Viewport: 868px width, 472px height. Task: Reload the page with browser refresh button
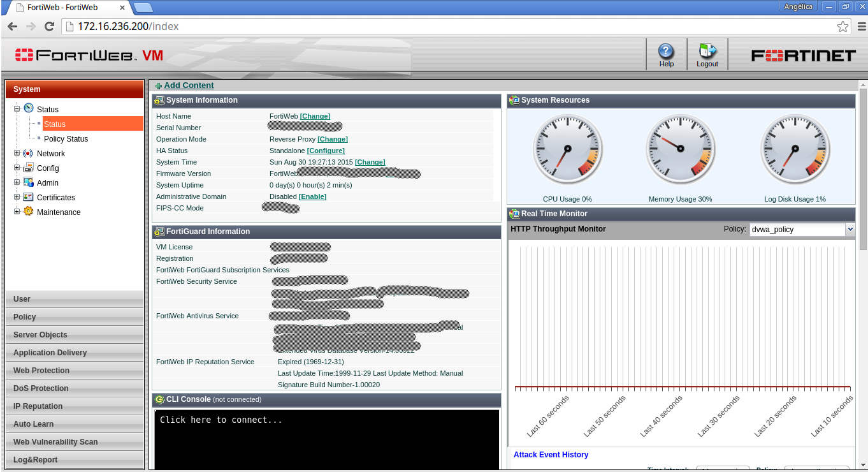click(x=49, y=26)
